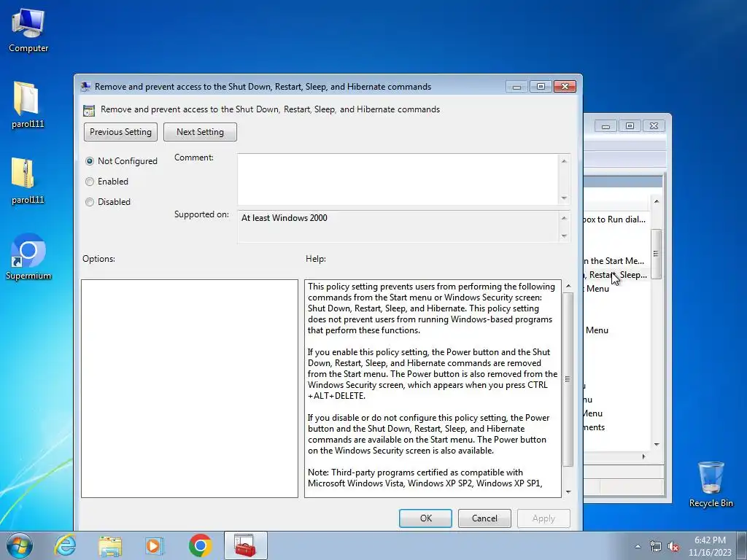Image resolution: width=747 pixels, height=560 pixels.
Task: Minimize the policy setting dialog
Action: click(x=516, y=86)
